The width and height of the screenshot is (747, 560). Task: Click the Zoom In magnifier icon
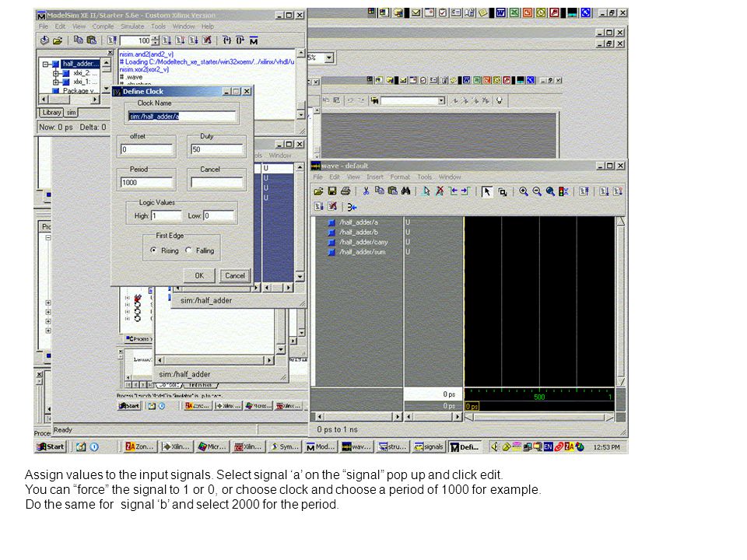click(x=524, y=191)
